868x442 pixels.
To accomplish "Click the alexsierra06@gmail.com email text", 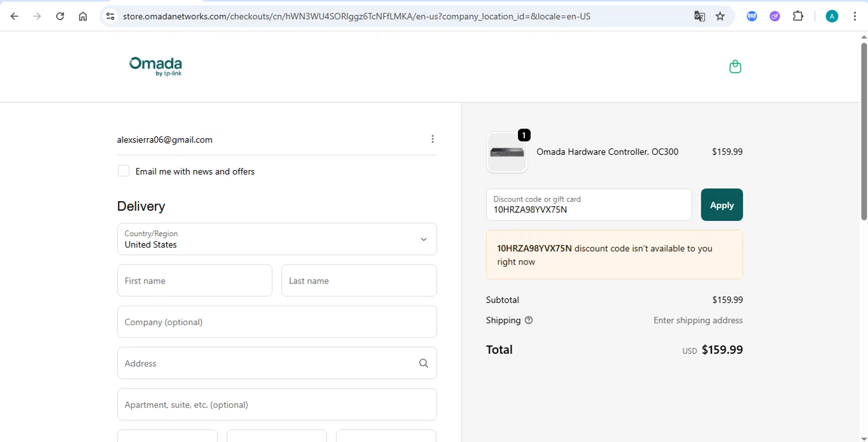I will point(164,139).
